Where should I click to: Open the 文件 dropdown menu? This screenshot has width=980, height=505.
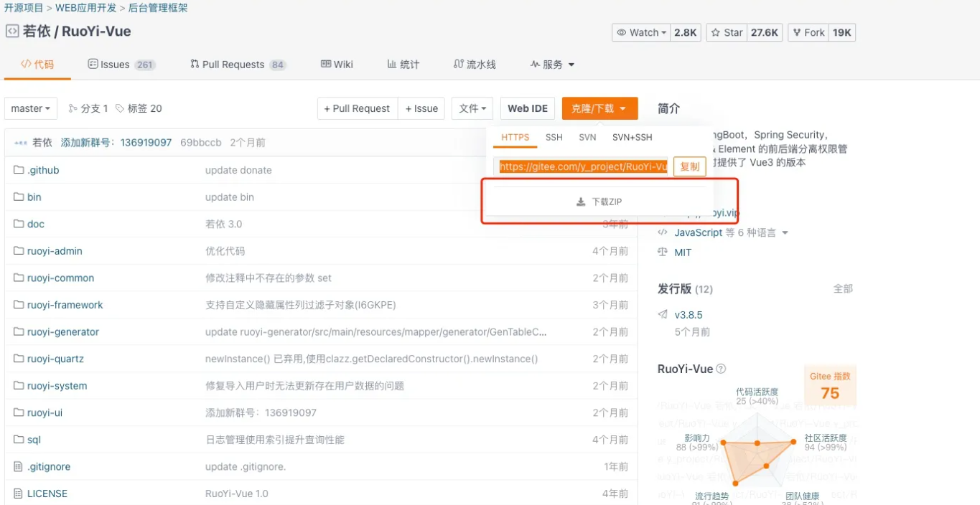472,108
